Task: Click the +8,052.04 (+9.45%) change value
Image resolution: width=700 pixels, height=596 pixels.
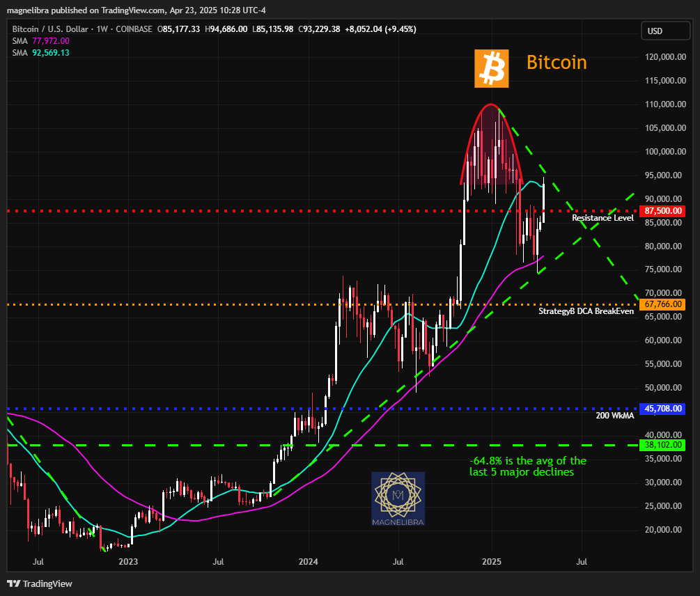Action: pyautogui.click(x=381, y=29)
